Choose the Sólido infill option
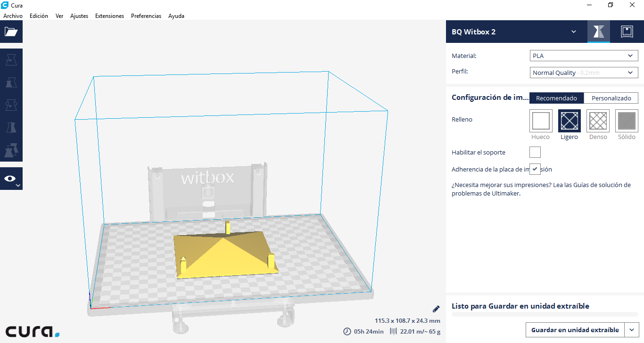The image size is (644, 343). pos(627,121)
